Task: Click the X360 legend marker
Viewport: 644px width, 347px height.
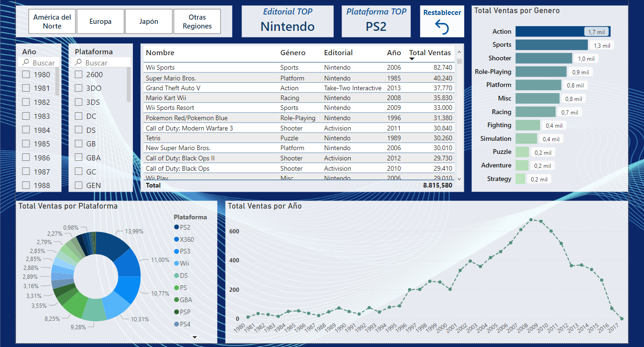Action: click(x=176, y=239)
